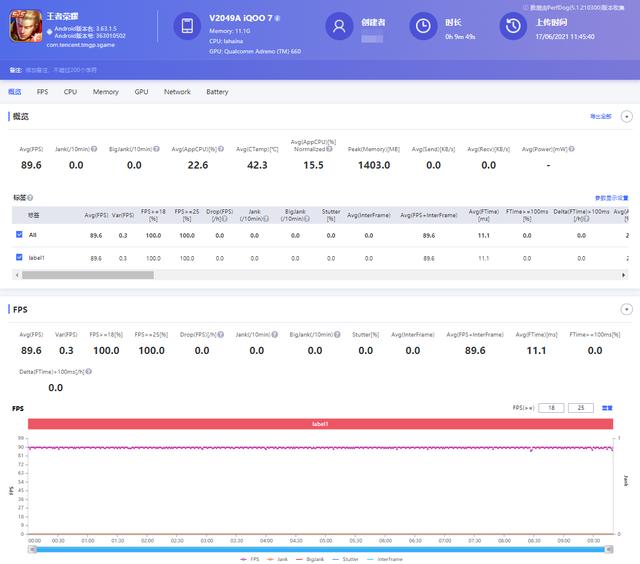Click the package name com.tencent.tmgp.sgame
This screenshot has width=640, height=564.
pyautogui.click(x=80, y=45)
